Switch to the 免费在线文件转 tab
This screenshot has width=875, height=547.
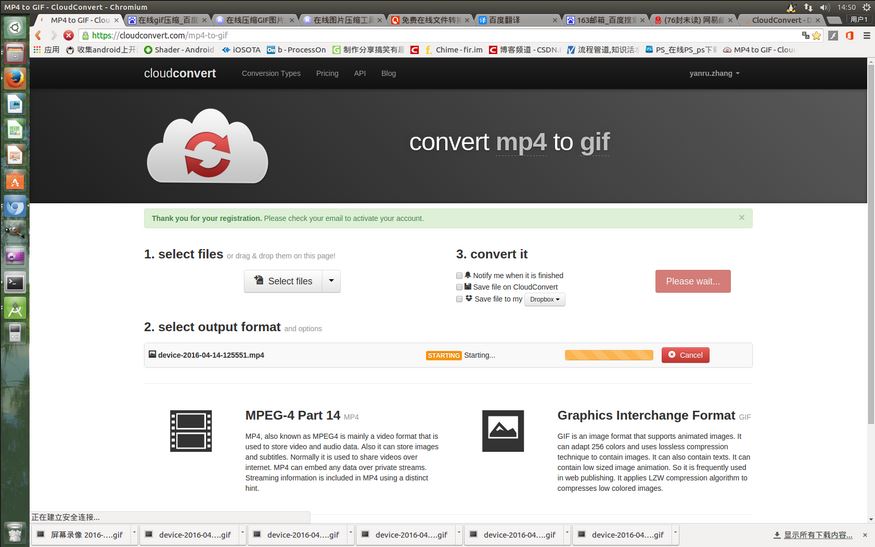point(429,20)
